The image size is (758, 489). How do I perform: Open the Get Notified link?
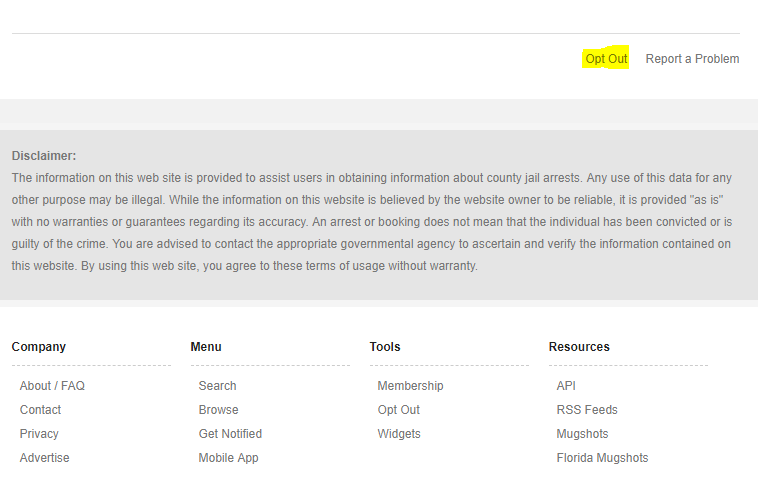tap(230, 434)
